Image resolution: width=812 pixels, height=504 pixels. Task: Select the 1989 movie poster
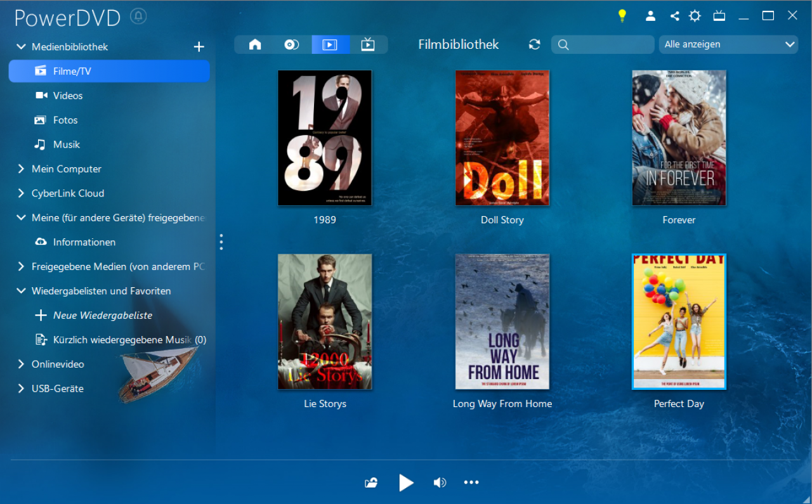[325, 138]
